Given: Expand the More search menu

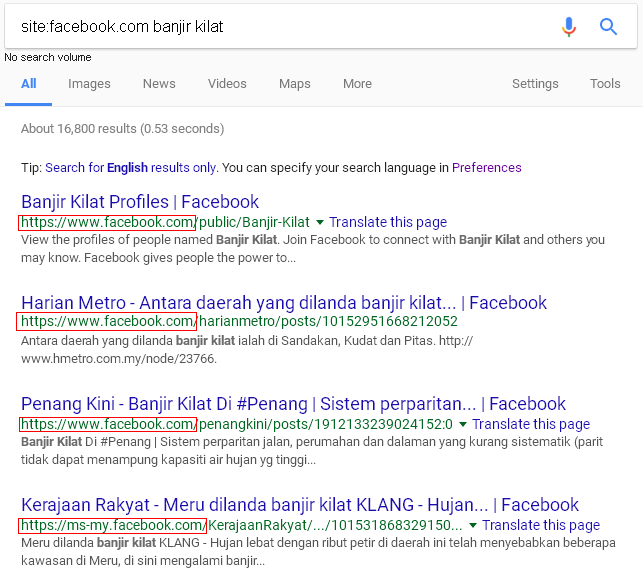Looking at the screenshot, I should click(x=358, y=84).
